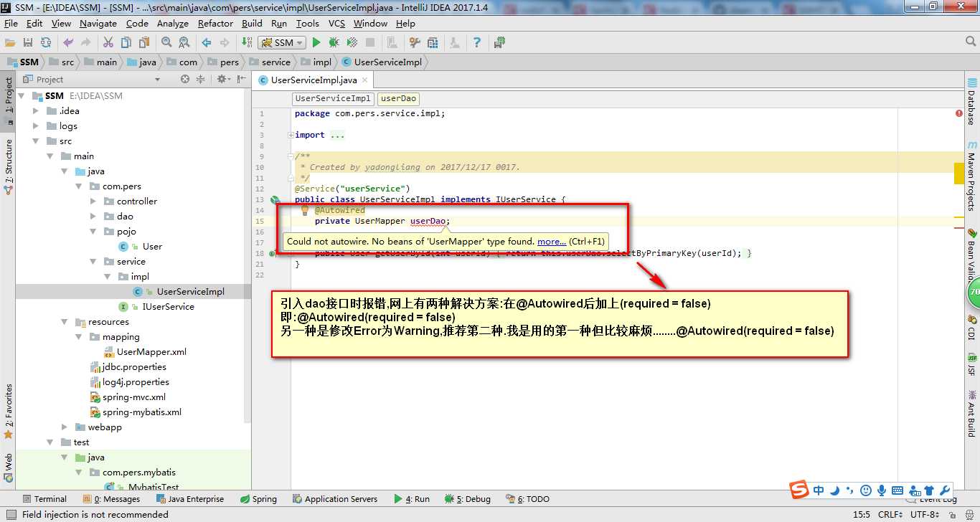Collapse the pojo package
980x522 pixels.
tap(93, 232)
